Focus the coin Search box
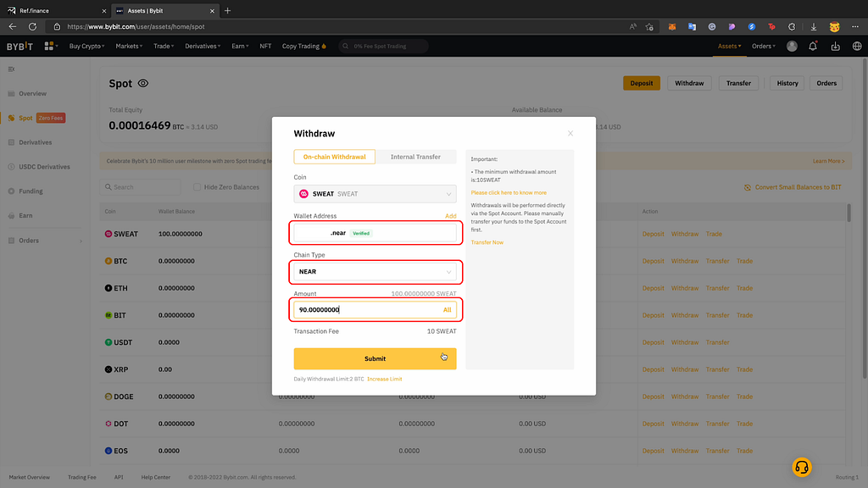Viewport: 868px width, 488px height. (141, 187)
